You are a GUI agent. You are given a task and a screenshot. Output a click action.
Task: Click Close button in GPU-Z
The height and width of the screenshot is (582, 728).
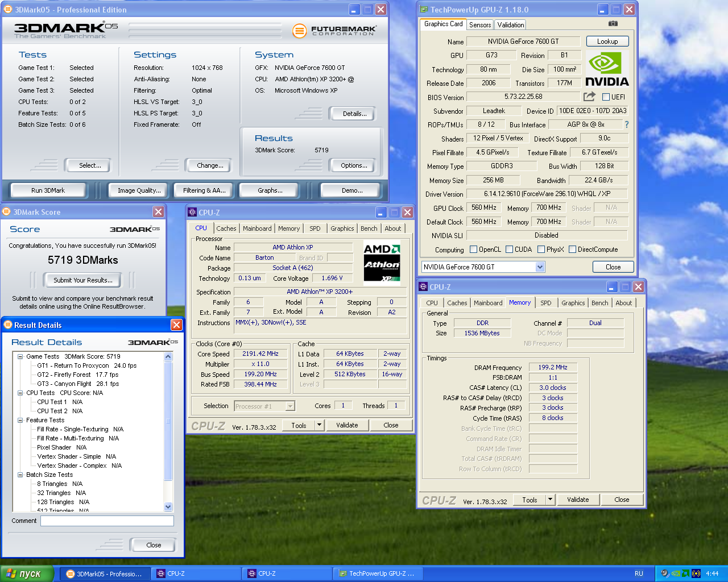pos(613,267)
